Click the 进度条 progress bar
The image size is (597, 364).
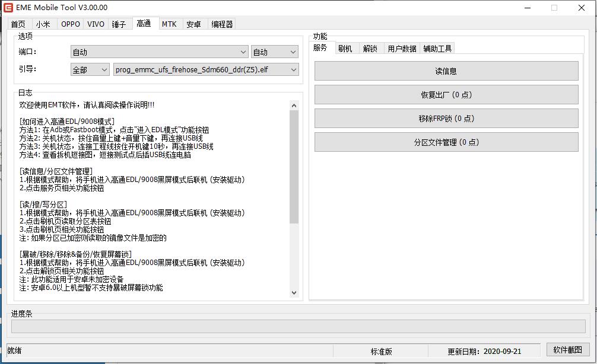click(x=298, y=326)
